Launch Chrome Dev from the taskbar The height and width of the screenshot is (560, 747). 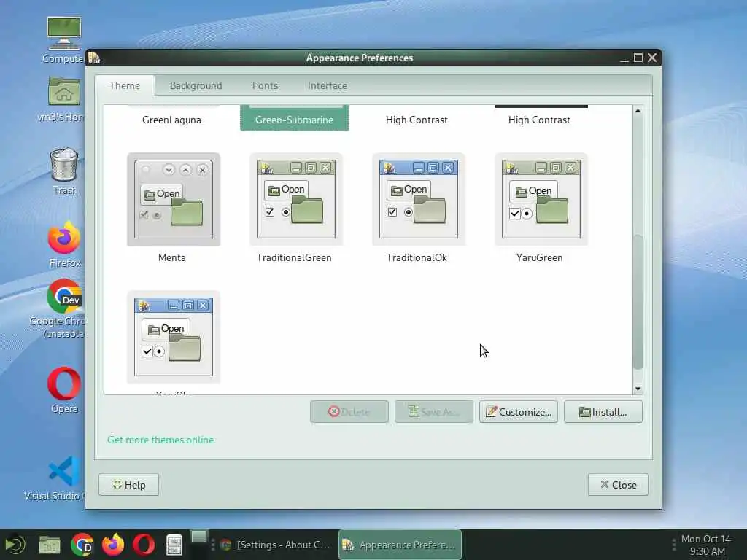pos(82,545)
